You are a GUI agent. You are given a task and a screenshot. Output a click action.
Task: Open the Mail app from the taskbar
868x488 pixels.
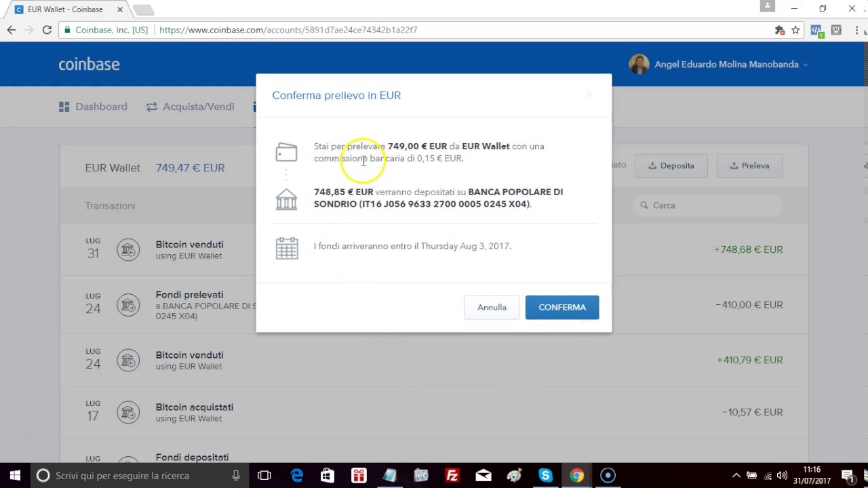click(x=483, y=476)
